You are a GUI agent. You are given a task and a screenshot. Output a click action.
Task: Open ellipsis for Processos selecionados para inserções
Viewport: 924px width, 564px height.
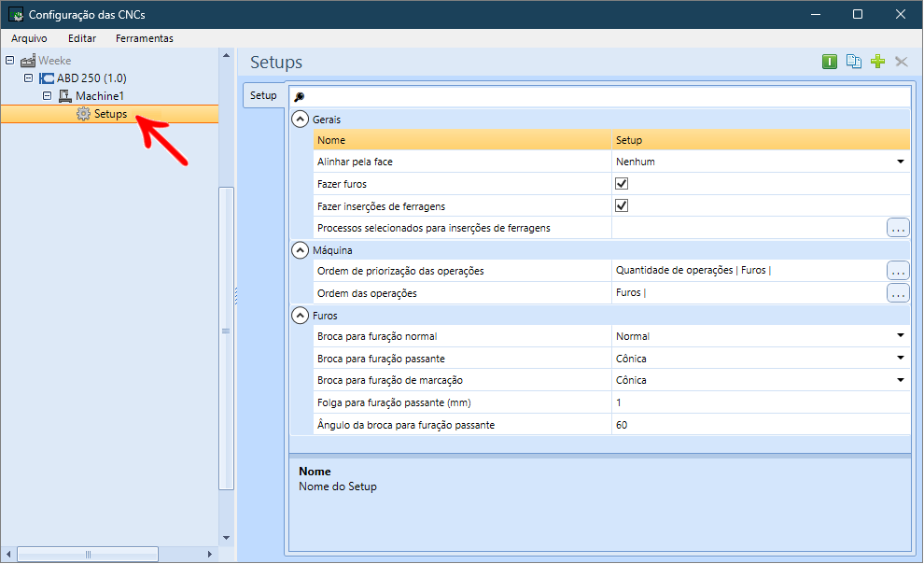click(x=898, y=228)
